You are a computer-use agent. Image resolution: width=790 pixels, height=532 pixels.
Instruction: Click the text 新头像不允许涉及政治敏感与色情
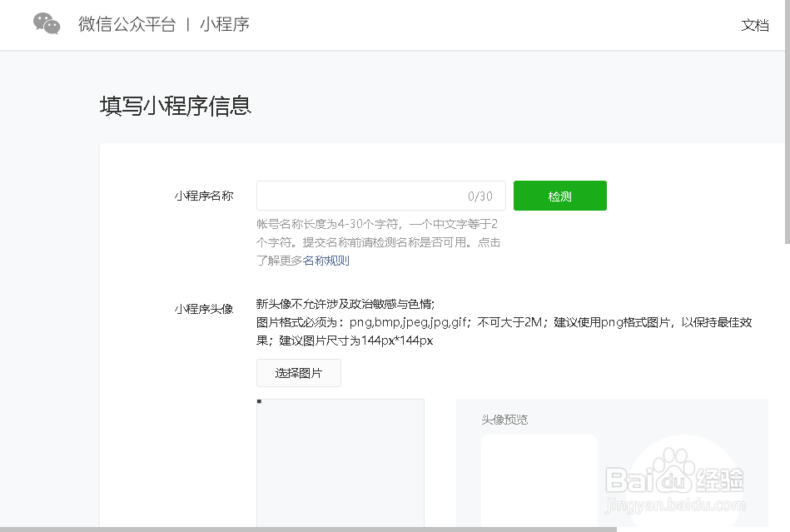pyautogui.click(x=345, y=304)
